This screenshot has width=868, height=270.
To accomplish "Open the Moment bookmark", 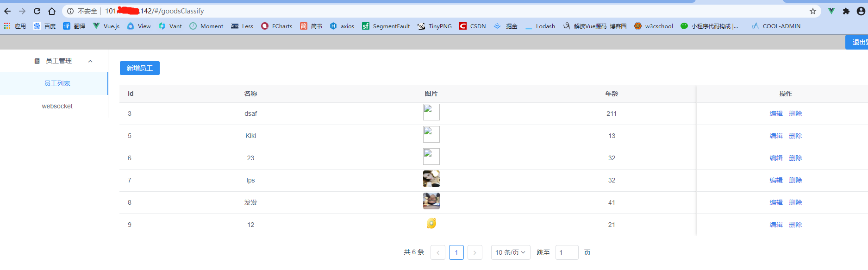I will pos(206,26).
